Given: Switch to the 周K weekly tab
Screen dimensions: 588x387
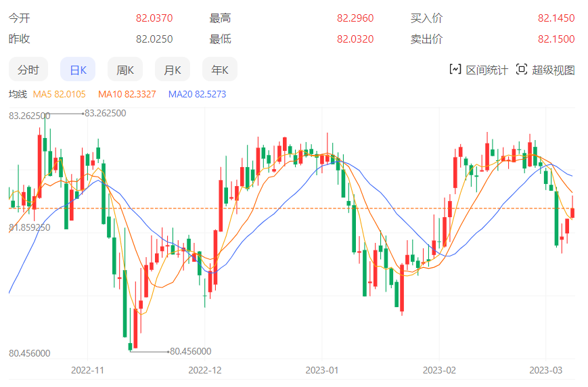Looking at the screenshot, I should tap(125, 70).
